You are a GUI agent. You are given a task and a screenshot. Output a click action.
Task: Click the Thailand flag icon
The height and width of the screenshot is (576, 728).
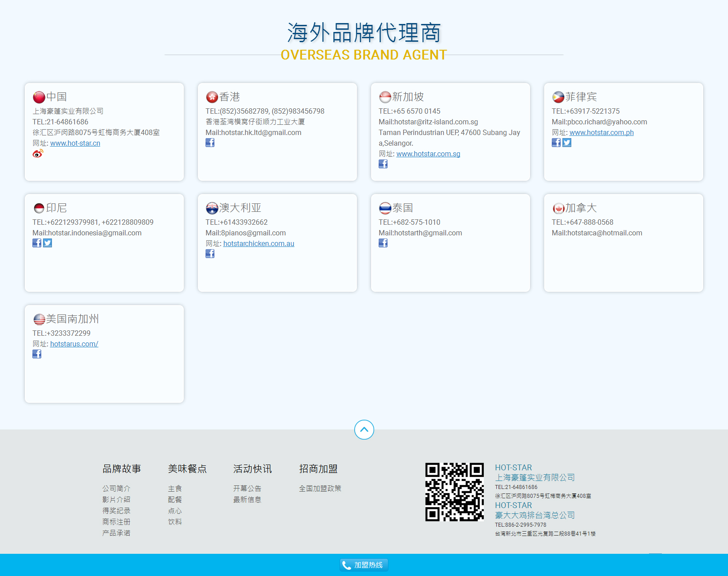385,208
